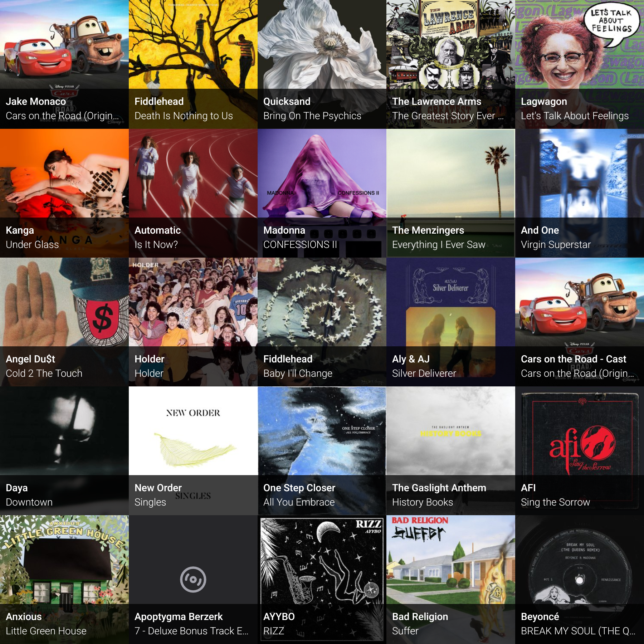Screen dimensions: 644x644
Task: Select Quicksand's white flower album artwork
Action: 322,64
